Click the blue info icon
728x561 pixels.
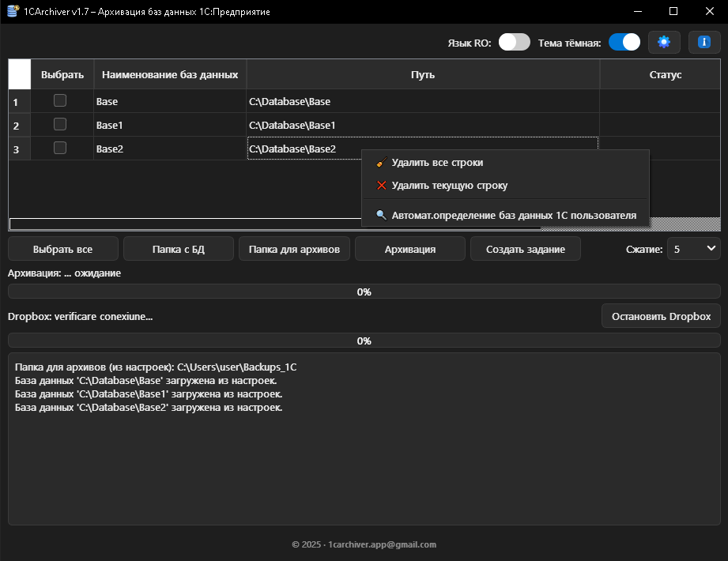pyautogui.click(x=703, y=42)
